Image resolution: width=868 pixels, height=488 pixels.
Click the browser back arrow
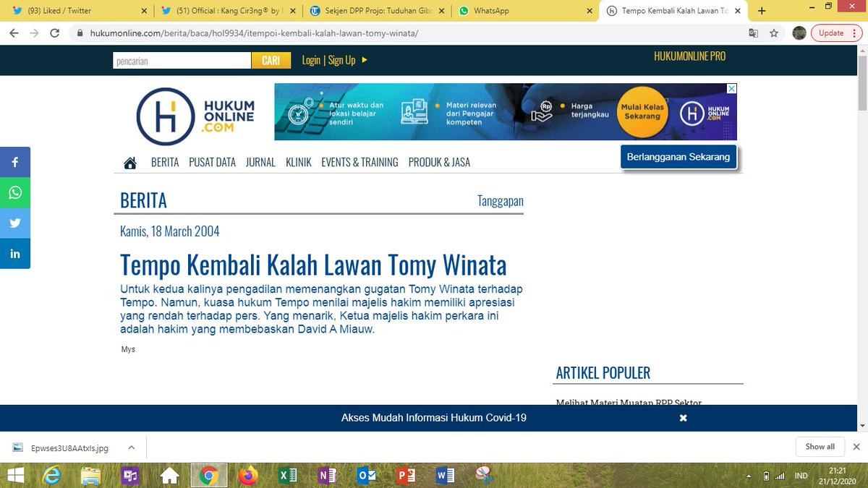click(14, 33)
